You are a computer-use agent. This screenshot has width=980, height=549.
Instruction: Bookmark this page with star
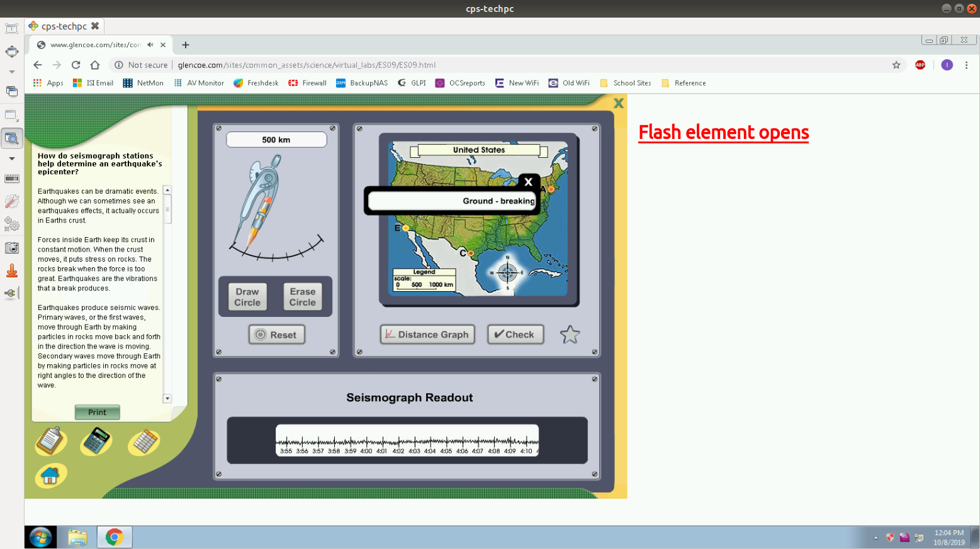[x=896, y=65]
